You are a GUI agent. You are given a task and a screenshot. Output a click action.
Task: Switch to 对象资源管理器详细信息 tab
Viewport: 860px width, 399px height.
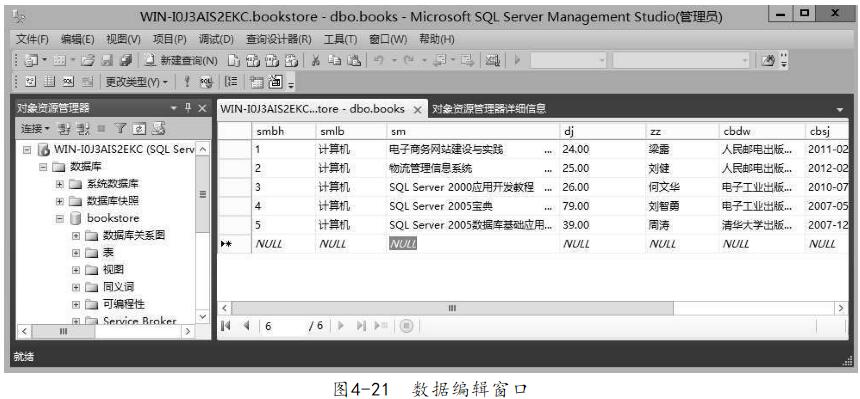(x=489, y=109)
